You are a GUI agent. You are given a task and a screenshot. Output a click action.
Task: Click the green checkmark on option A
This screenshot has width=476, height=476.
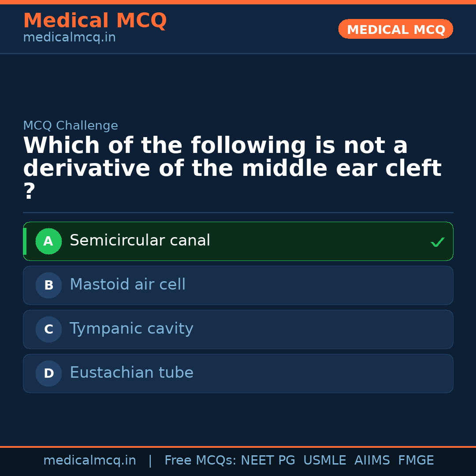click(x=437, y=242)
